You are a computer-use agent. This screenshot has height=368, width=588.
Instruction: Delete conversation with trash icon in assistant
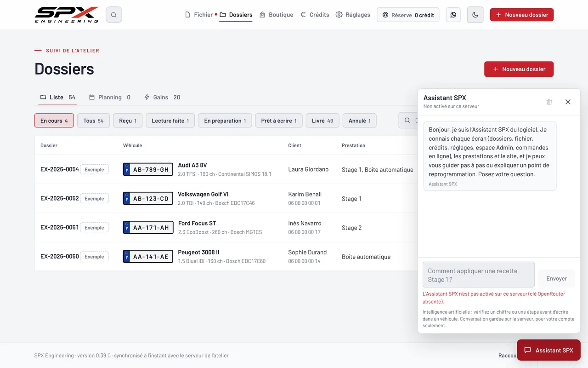click(x=549, y=102)
